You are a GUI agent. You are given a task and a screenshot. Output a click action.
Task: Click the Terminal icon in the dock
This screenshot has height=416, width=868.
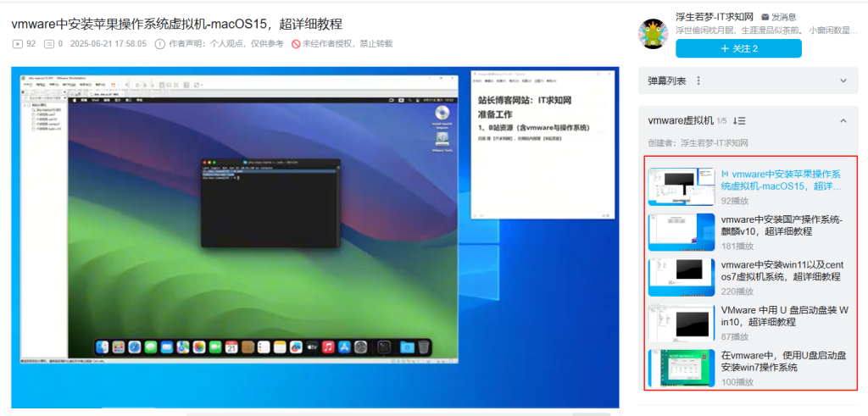[384, 347]
